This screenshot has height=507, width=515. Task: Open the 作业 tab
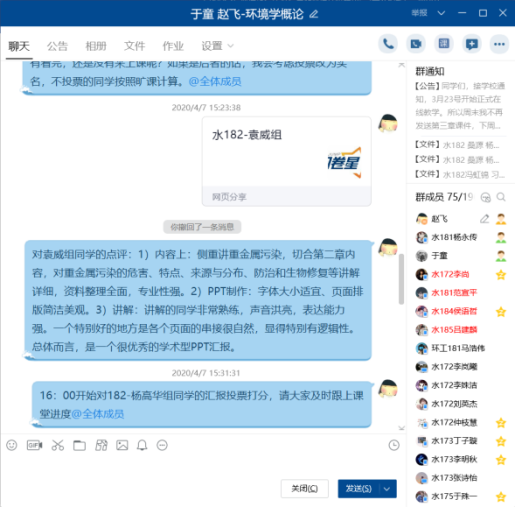(x=173, y=46)
